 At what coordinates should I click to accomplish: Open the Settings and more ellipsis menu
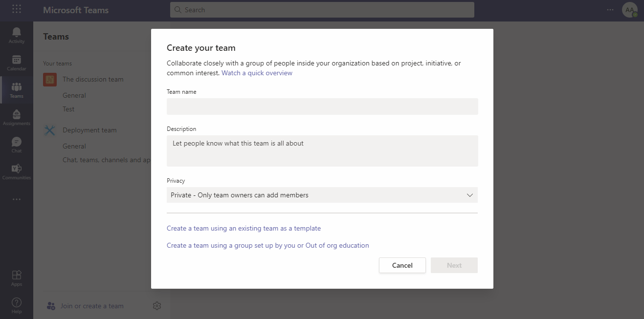pyautogui.click(x=610, y=10)
